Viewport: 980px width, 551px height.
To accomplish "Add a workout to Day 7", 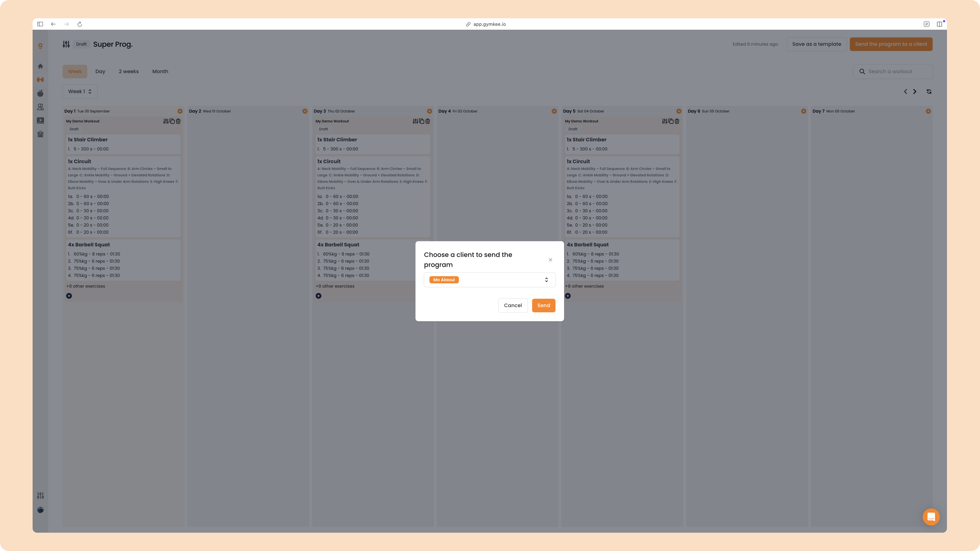I will click(928, 111).
